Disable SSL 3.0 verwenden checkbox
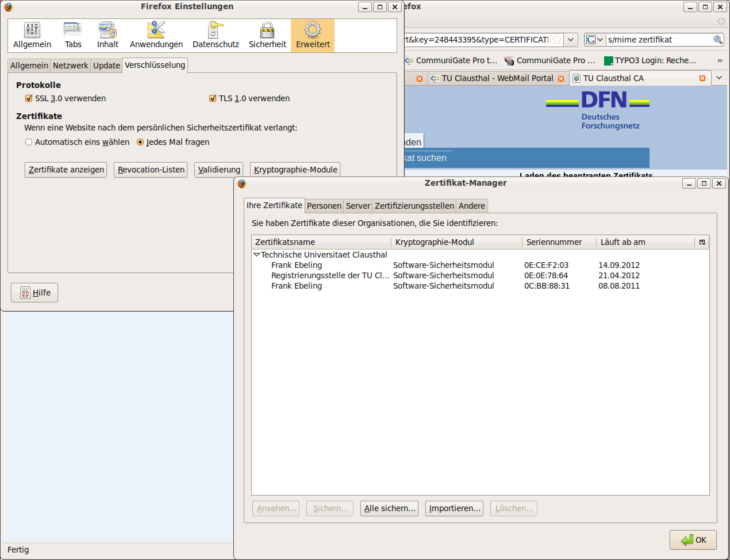The height and width of the screenshot is (560, 730). pyautogui.click(x=29, y=98)
